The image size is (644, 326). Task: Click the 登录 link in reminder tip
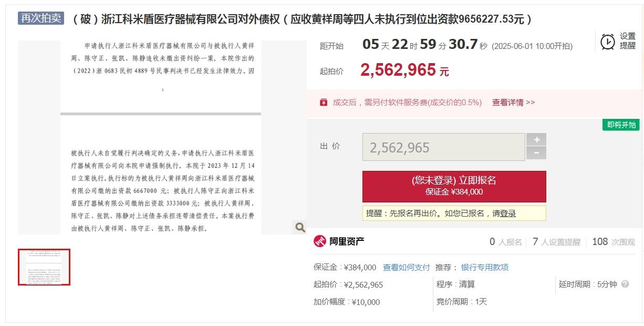pyautogui.click(x=508, y=213)
